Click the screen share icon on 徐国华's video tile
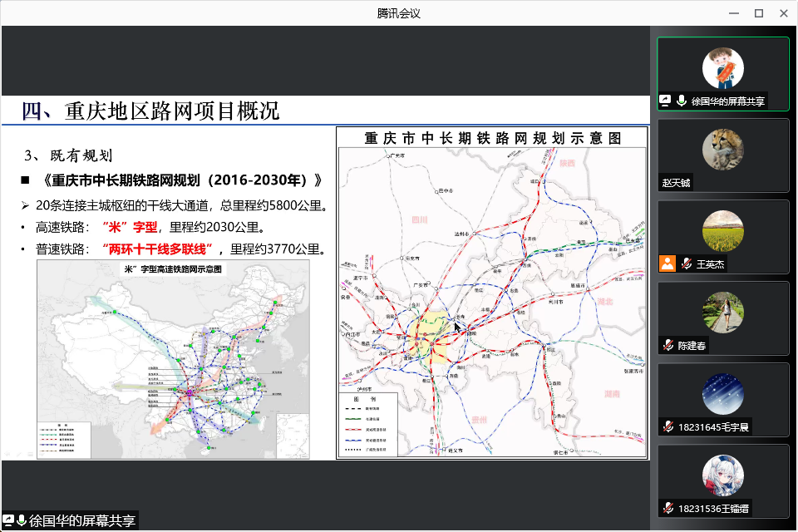This screenshot has width=798, height=532. [665, 100]
